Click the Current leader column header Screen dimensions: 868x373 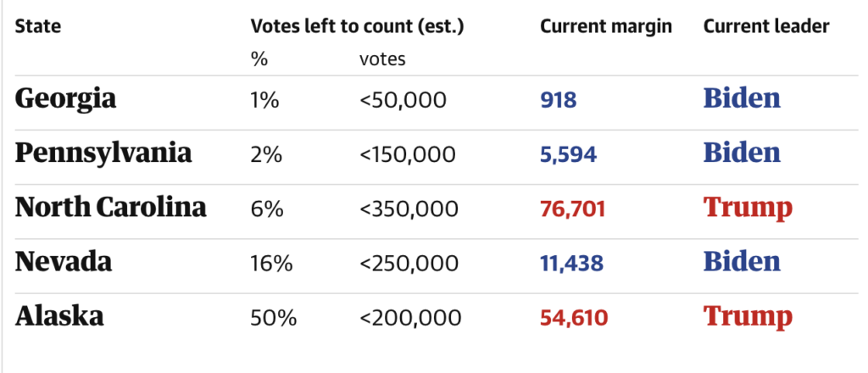tap(766, 25)
